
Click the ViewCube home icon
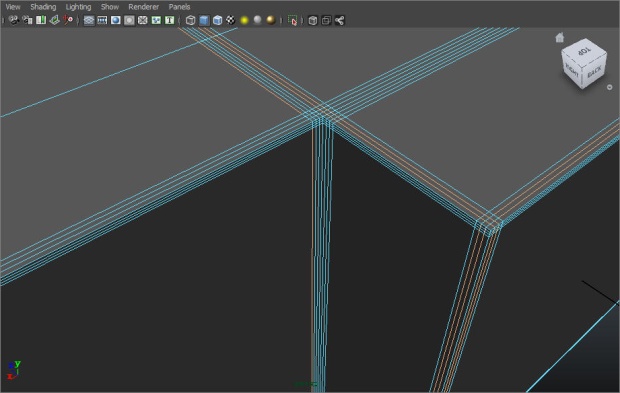560,38
